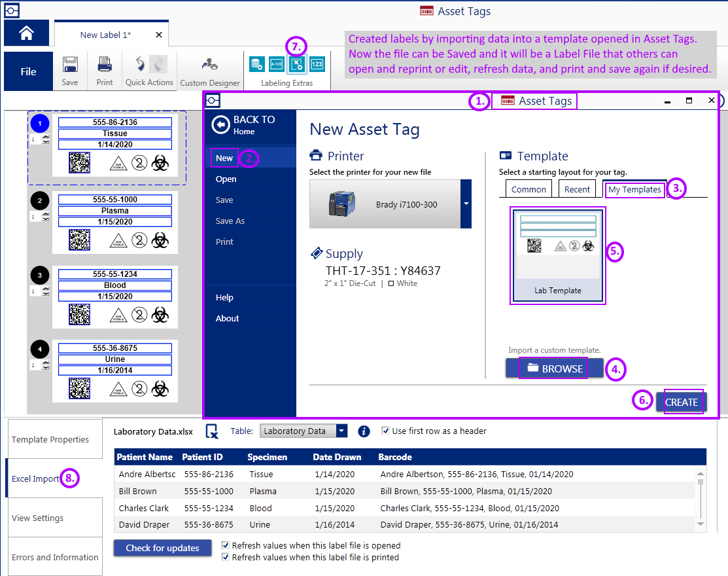Increase the quantity for label 1 with the stepper
The image size is (728, 576).
pos(46,137)
